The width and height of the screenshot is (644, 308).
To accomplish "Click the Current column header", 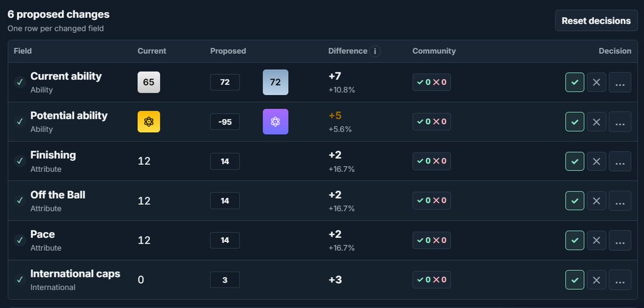I will click(152, 51).
